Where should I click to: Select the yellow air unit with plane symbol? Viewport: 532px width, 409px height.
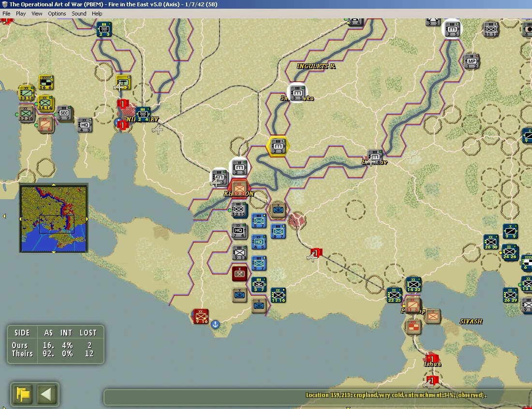click(123, 83)
